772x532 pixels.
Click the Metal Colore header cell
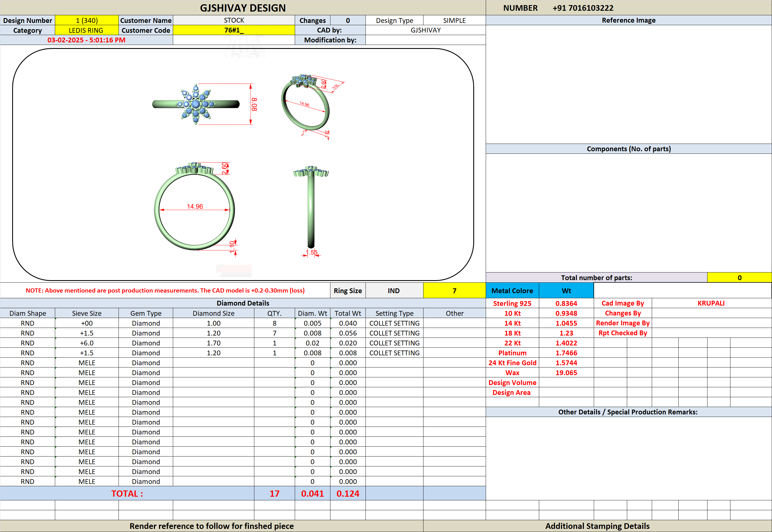[x=512, y=291]
